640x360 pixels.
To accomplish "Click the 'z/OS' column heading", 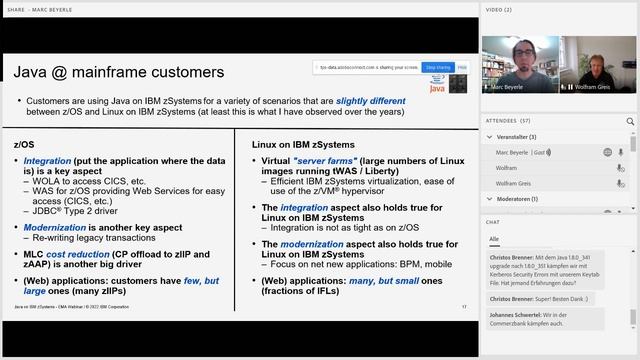I will coord(24,144).
